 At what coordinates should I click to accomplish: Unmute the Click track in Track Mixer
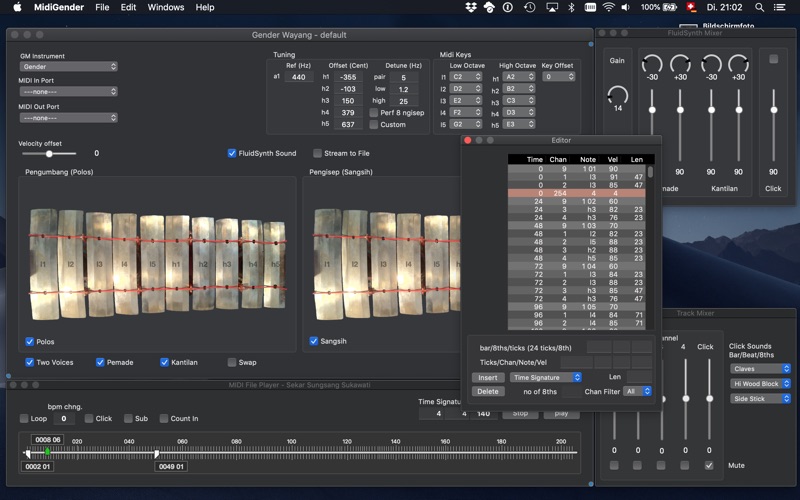(x=709, y=465)
